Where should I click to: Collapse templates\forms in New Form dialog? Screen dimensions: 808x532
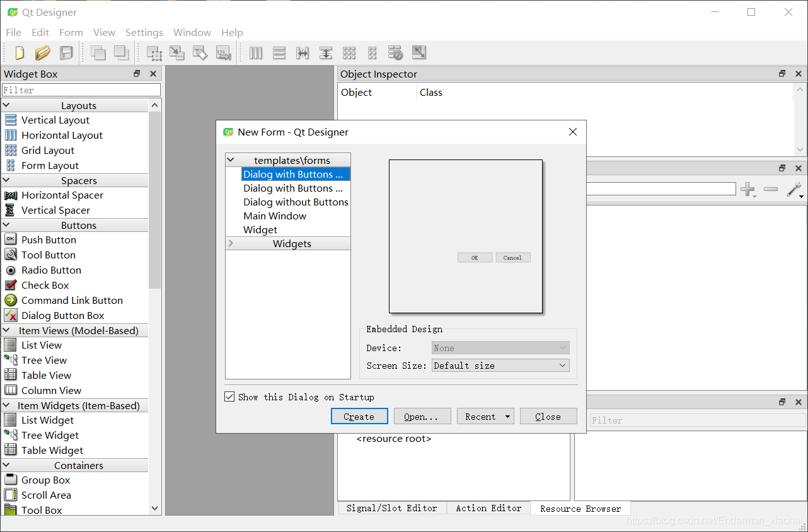(x=231, y=160)
